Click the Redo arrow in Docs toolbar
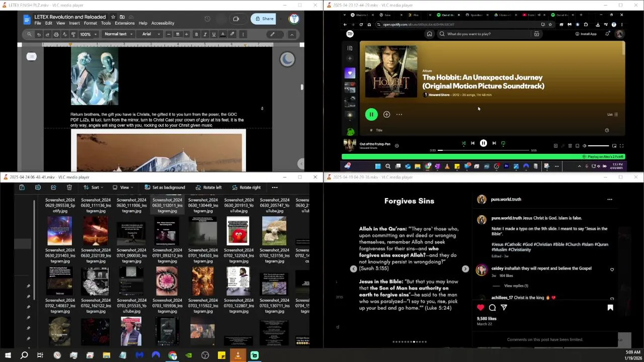Screen dimensions: 644x362 pyautogui.click(x=47, y=34)
